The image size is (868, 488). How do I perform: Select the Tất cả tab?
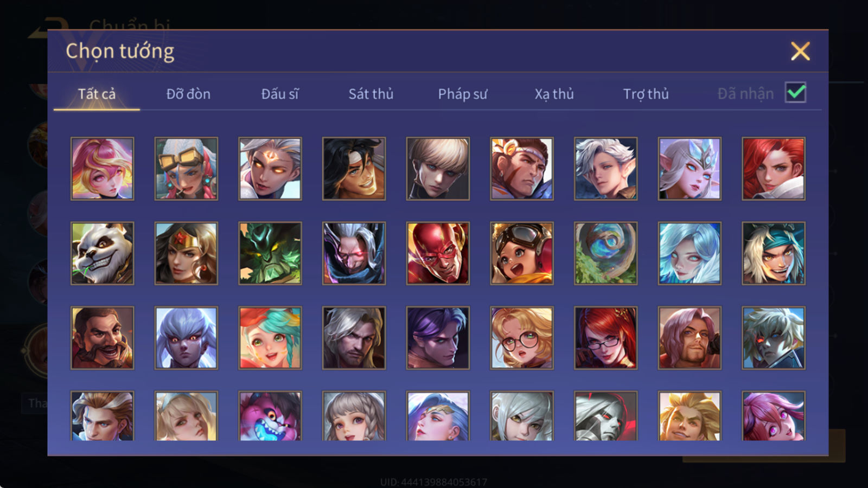click(97, 94)
